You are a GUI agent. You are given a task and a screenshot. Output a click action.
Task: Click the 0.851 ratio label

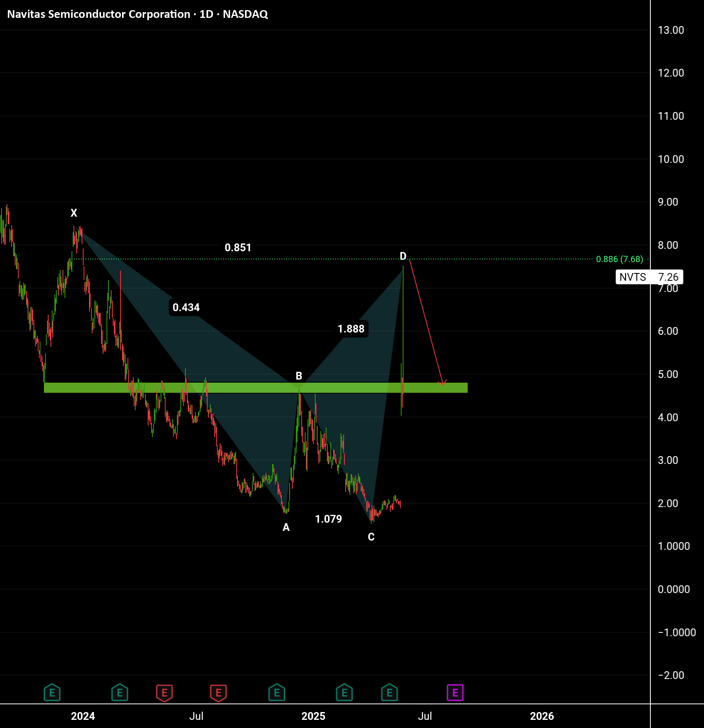point(238,247)
